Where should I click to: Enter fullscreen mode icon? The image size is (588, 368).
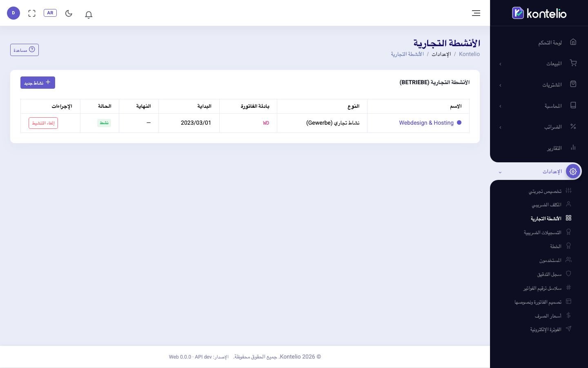tap(32, 13)
